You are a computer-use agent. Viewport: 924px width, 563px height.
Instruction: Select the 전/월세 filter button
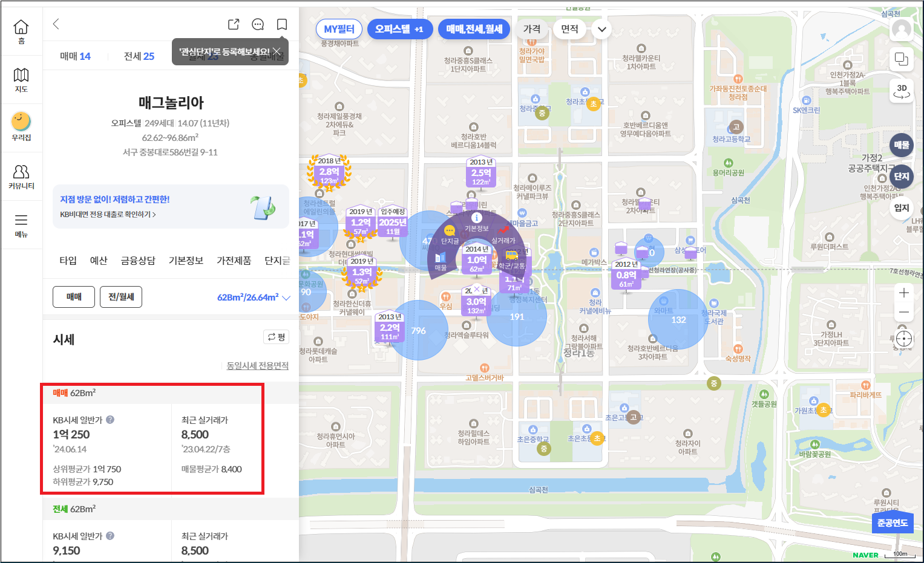pyautogui.click(x=121, y=297)
